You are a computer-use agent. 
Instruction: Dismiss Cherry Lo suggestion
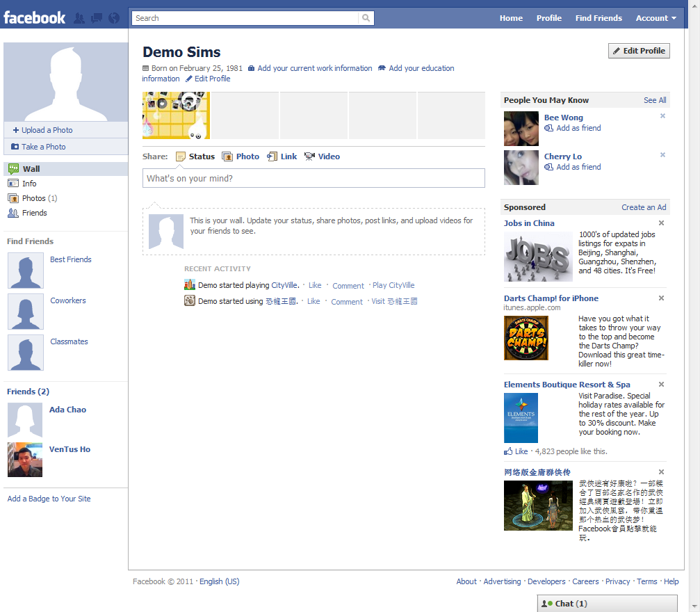(x=662, y=155)
